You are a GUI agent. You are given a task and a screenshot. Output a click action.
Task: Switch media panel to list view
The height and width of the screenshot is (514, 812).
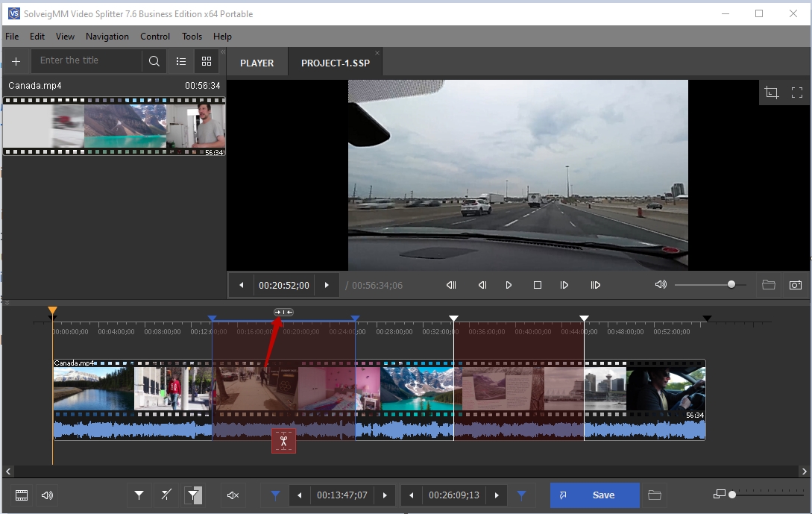pyautogui.click(x=181, y=61)
